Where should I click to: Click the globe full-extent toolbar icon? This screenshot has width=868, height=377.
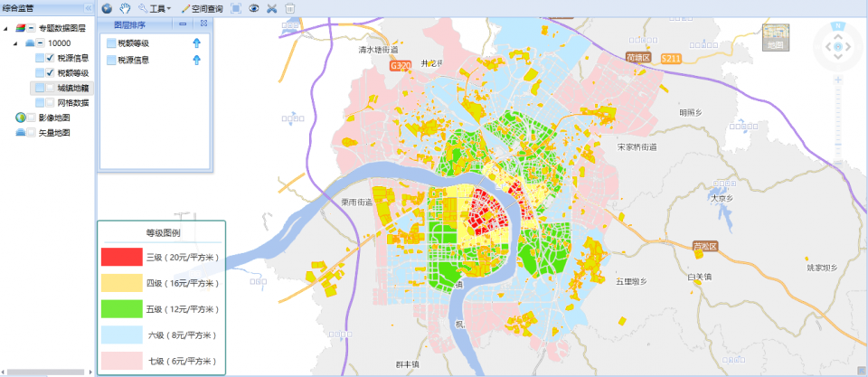click(x=107, y=8)
